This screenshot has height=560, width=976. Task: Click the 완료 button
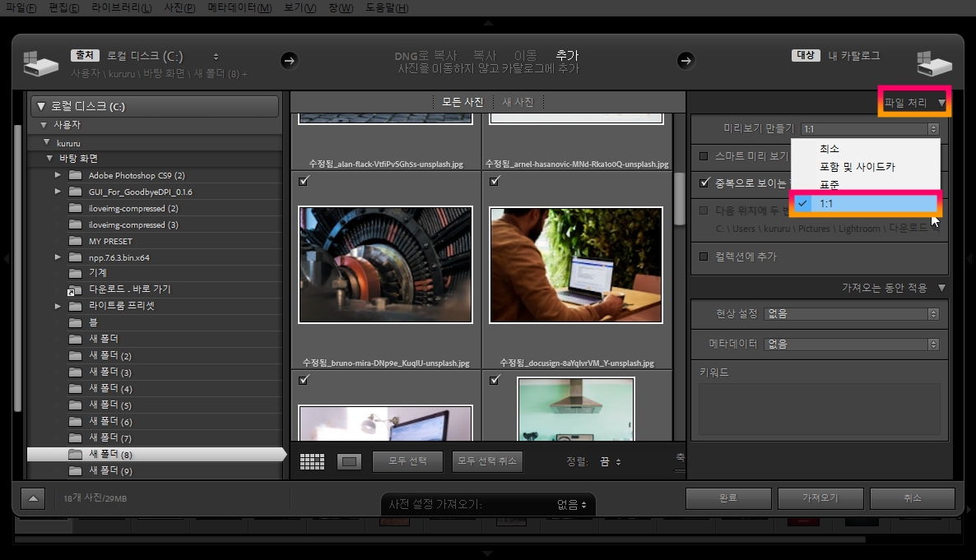click(x=728, y=498)
